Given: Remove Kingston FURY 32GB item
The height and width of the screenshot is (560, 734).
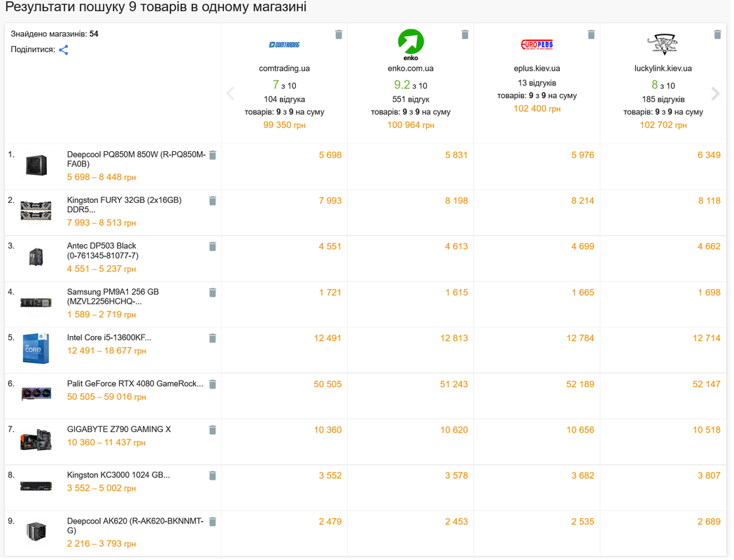Looking at the screenshot, I should point(213,202).
